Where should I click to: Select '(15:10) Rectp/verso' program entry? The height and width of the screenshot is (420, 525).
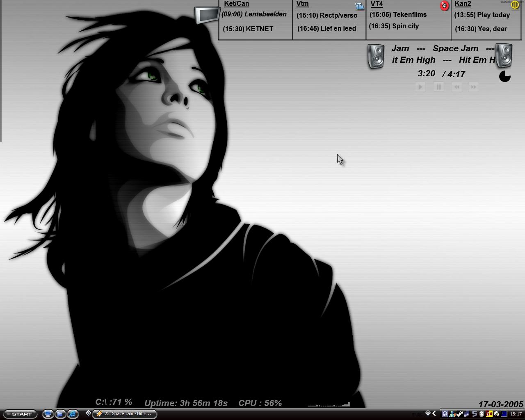(x=327, y=16)
